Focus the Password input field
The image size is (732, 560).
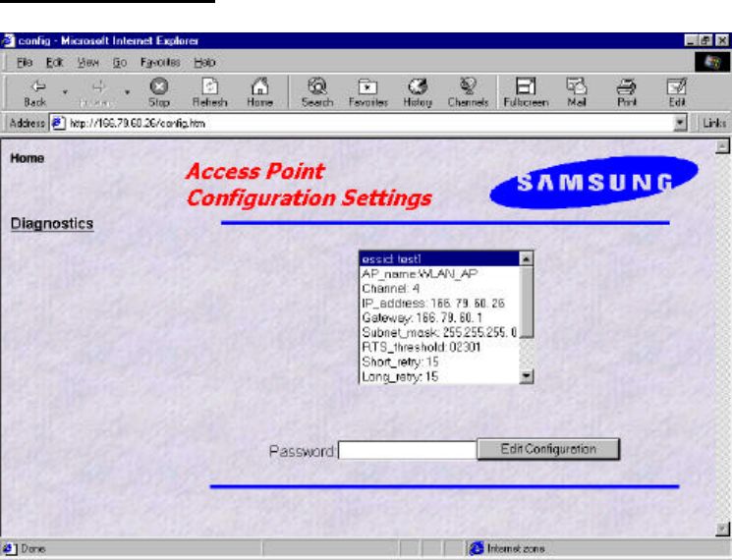coord(408,450)
